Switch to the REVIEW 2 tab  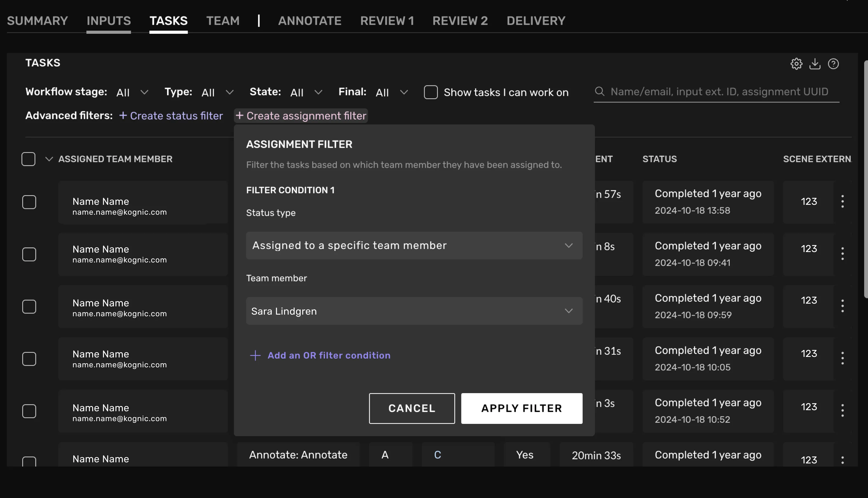click(x=460, y=21)
